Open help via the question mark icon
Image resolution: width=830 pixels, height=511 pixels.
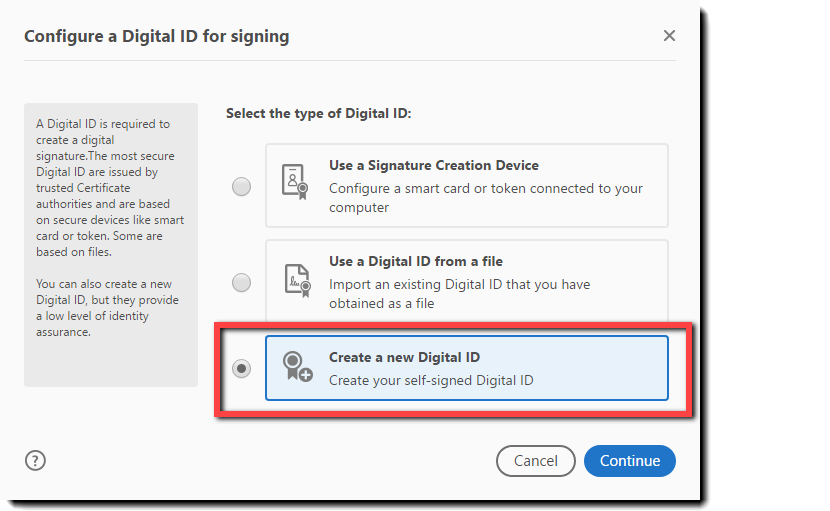36,461
